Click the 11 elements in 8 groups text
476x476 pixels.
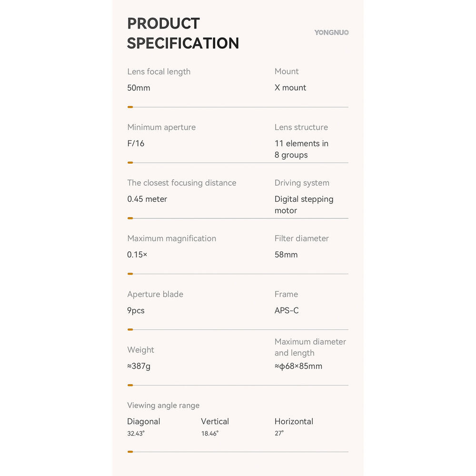point(301,149)
